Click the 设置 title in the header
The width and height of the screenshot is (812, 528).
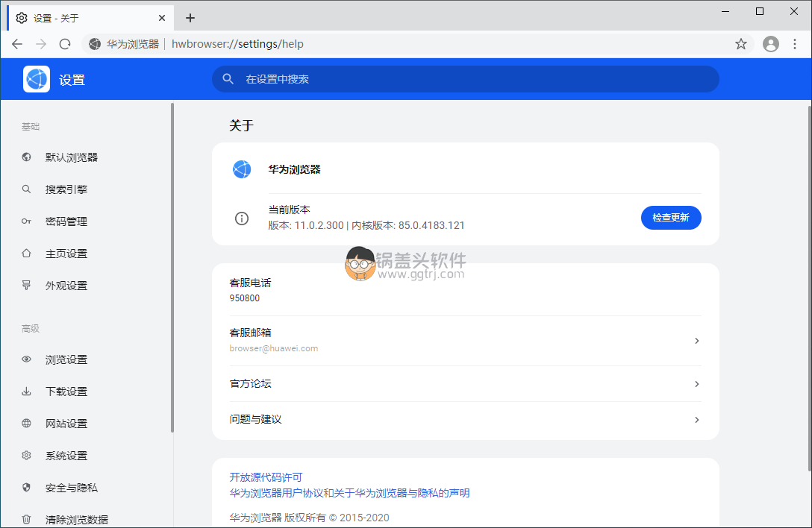[x=72, y=80]
